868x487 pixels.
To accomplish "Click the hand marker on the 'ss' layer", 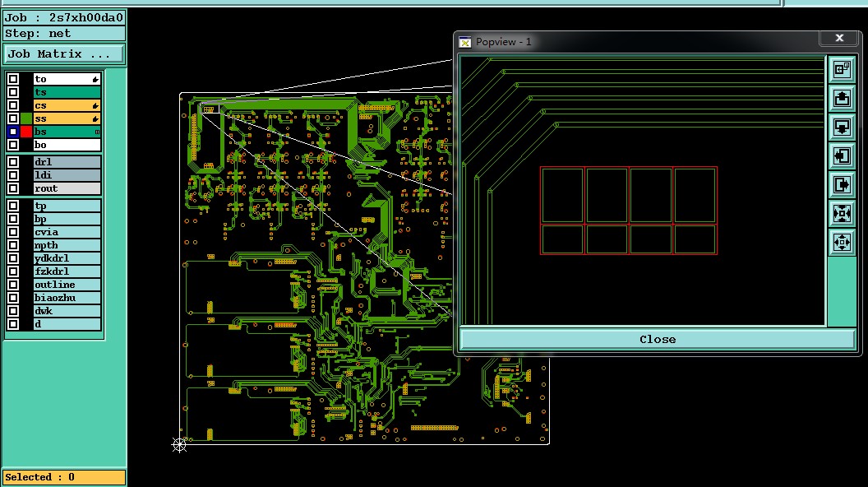I will tap(96, 118).
